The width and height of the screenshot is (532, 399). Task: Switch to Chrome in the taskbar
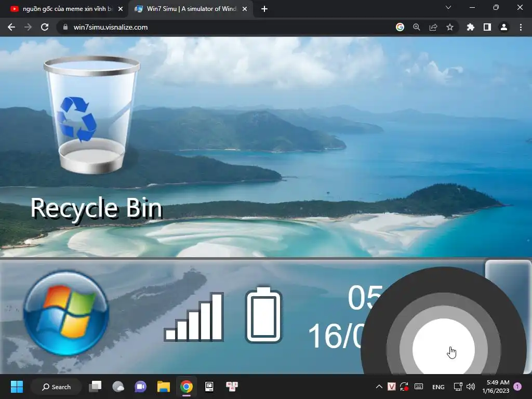(187, 387)
